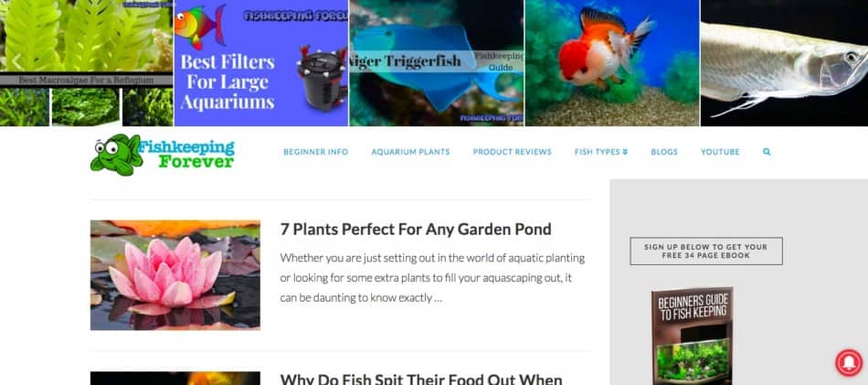Open the Niger Triggerfish banner image
This screenshot has height=385, width=868.
pos(436,63)
